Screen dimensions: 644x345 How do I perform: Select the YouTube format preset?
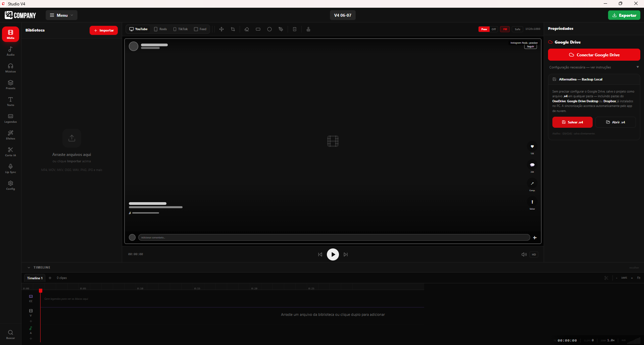point(139,29)
